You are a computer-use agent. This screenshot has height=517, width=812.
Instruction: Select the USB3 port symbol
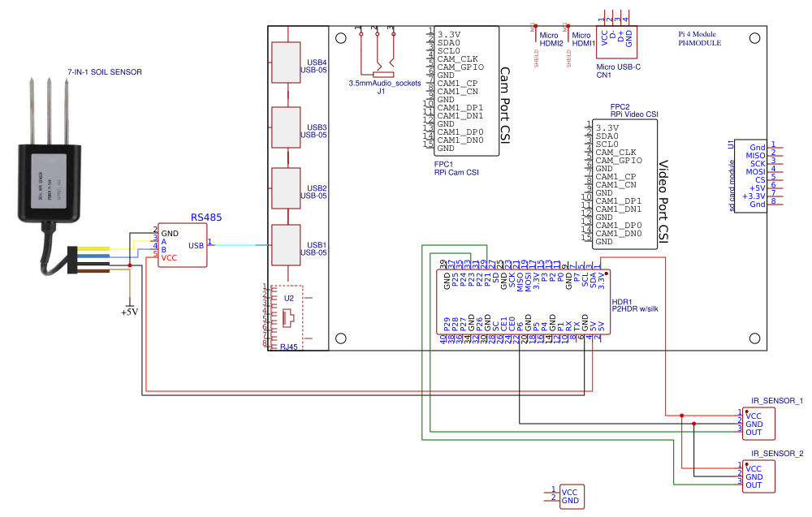tap(286, 127)
